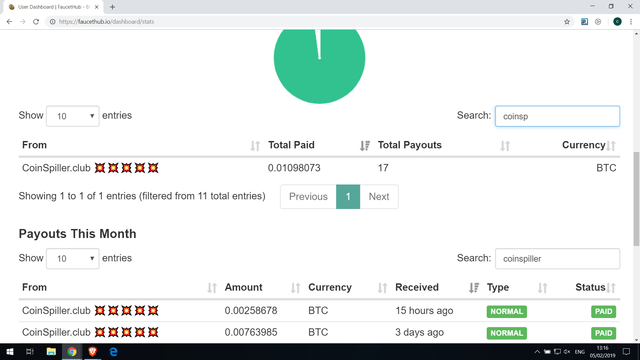Sort top table by Total Payouts
This screenshot has height=360, width=640.
(444, 145)
